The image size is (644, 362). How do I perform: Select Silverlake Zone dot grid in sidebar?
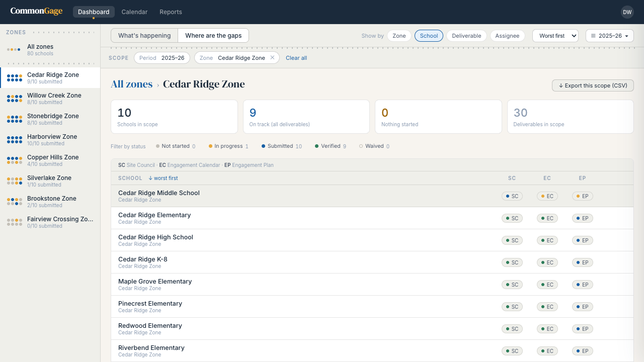(15, 181)
